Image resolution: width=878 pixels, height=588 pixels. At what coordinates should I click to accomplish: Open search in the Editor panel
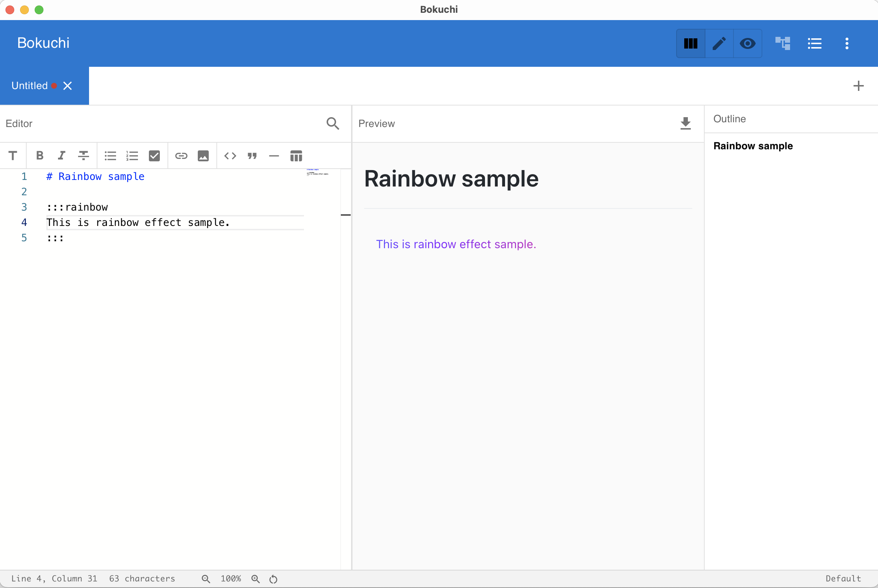coord(332,123)
